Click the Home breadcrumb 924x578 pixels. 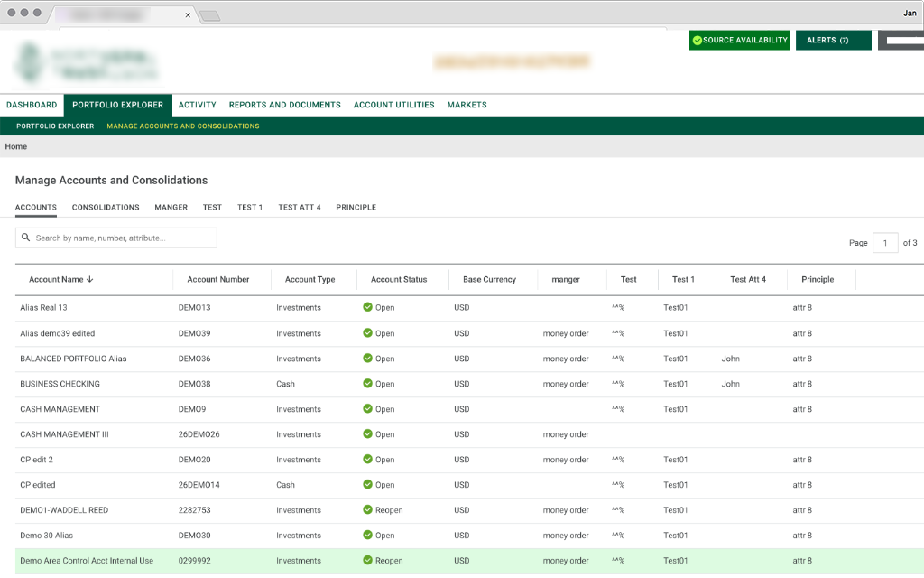[16, 146]
